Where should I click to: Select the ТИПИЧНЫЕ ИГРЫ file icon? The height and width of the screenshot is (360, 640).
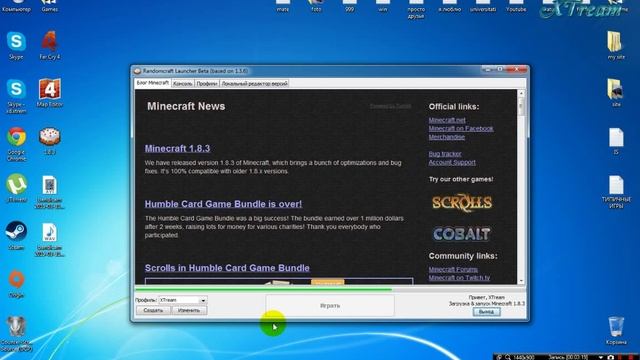616,186
